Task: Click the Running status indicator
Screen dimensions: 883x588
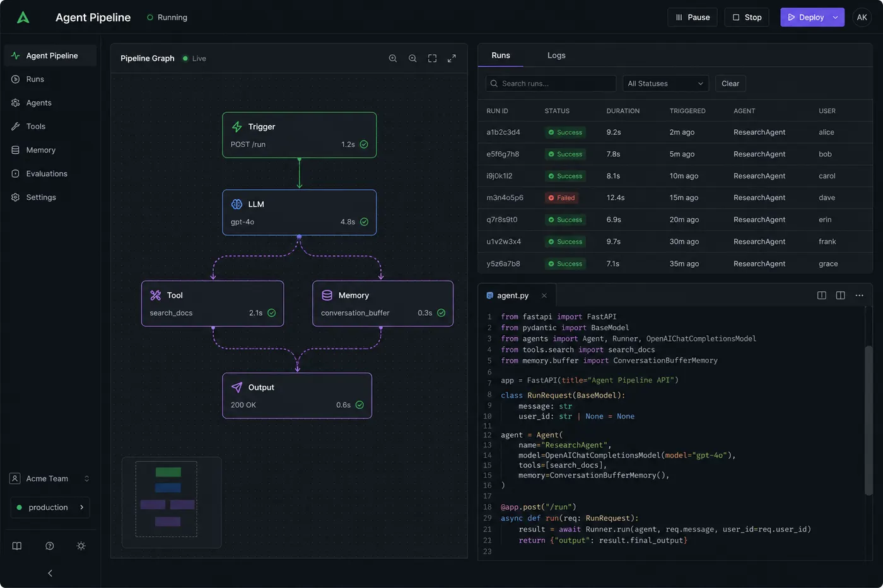Action: pyautogui.click(x=167, y=18)
